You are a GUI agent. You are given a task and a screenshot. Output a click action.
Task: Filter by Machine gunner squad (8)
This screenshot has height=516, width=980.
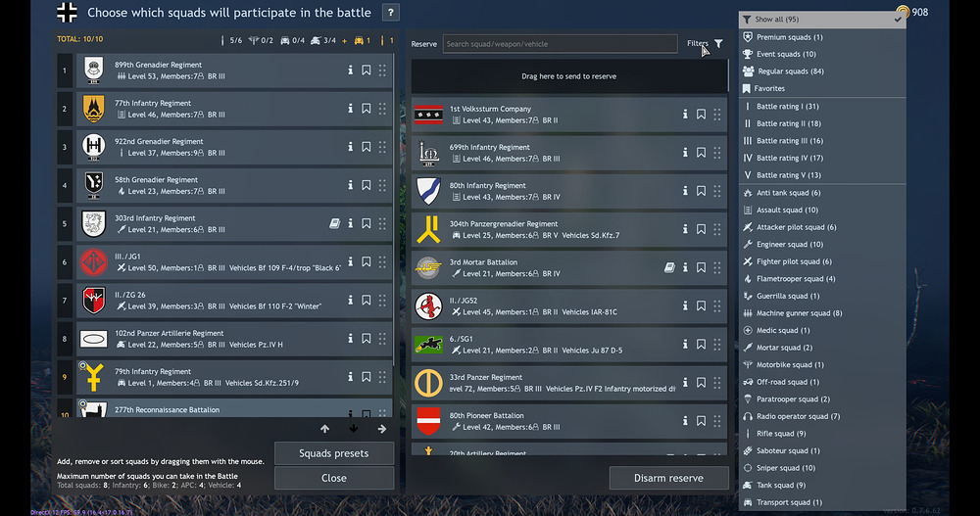[822, 313]
